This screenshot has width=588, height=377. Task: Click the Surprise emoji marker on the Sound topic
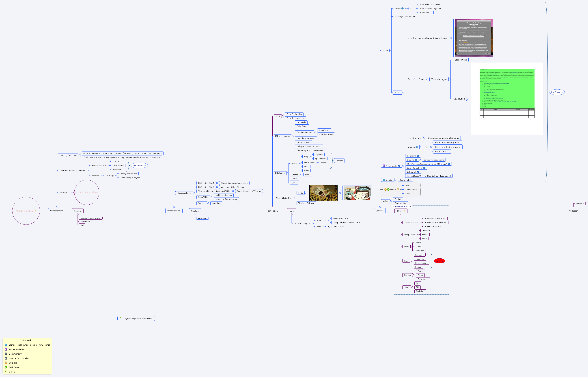(386, 190)
